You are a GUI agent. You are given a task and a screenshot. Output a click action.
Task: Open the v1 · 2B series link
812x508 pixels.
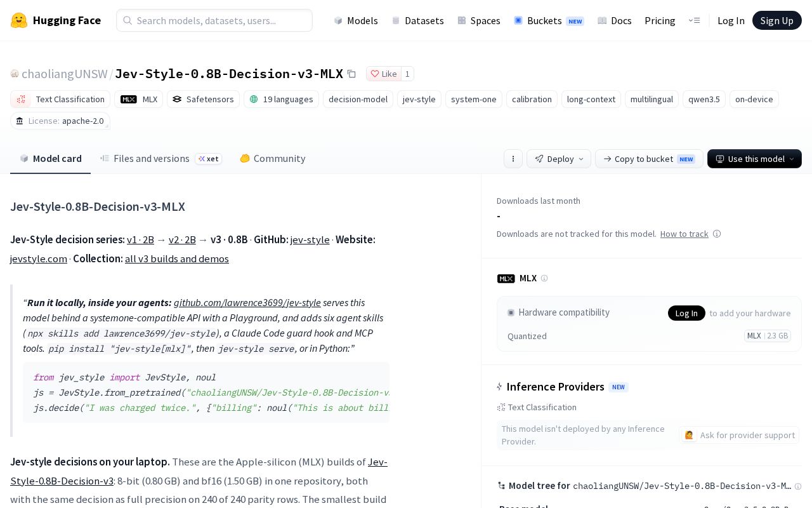[x=140, y=239]
